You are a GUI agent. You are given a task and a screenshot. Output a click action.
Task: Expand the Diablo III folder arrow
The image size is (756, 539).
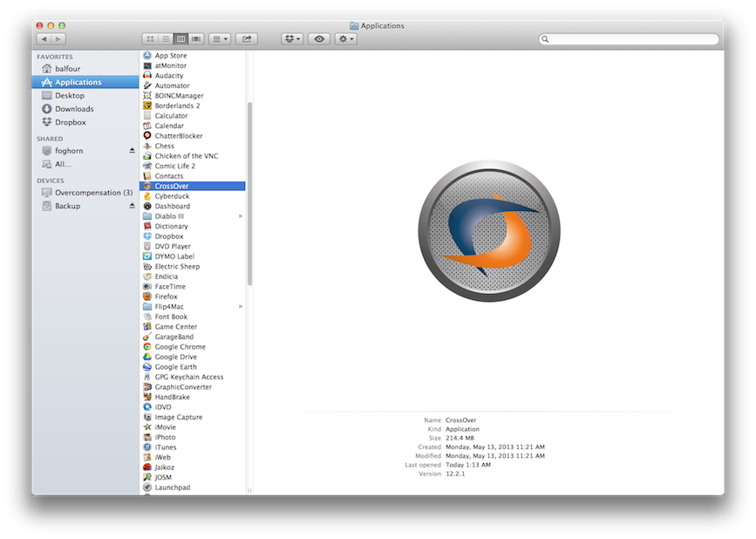point(241,216)
